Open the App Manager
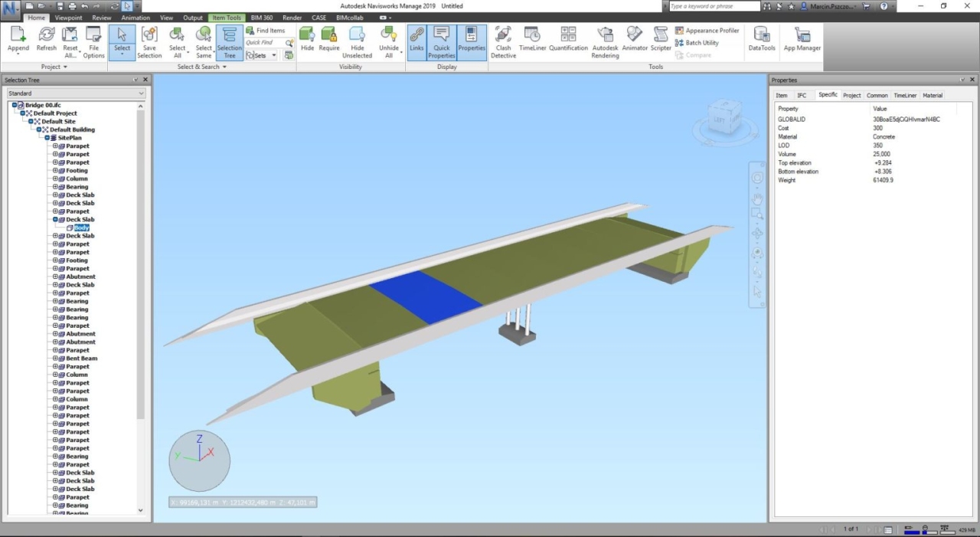Viewport: 980px width, 537px height. coord(802,42)
